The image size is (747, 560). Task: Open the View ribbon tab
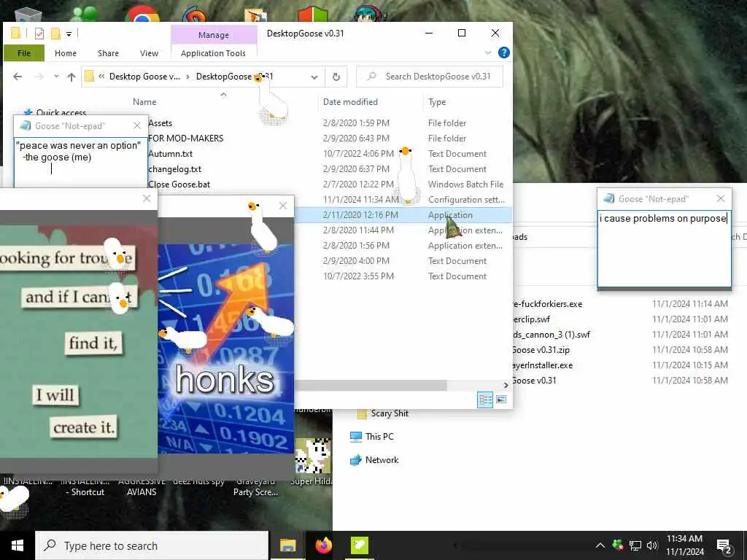click(149, 52)
